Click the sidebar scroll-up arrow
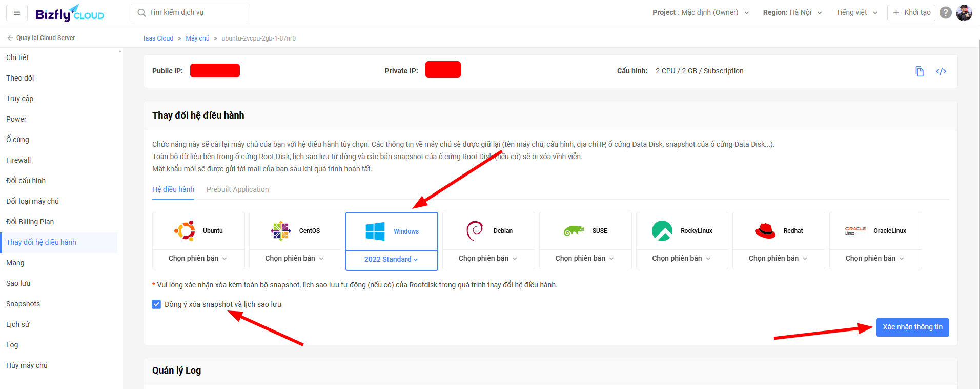 click(x=120, y=51)
